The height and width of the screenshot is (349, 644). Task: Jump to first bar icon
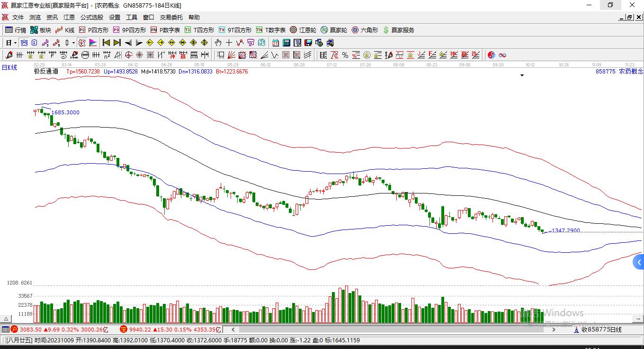107,43
